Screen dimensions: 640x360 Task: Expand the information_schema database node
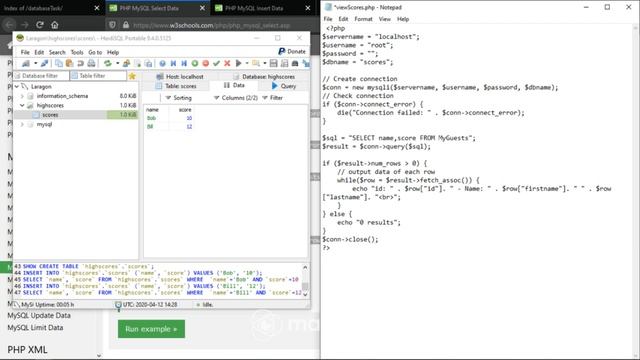coord(22,96)
